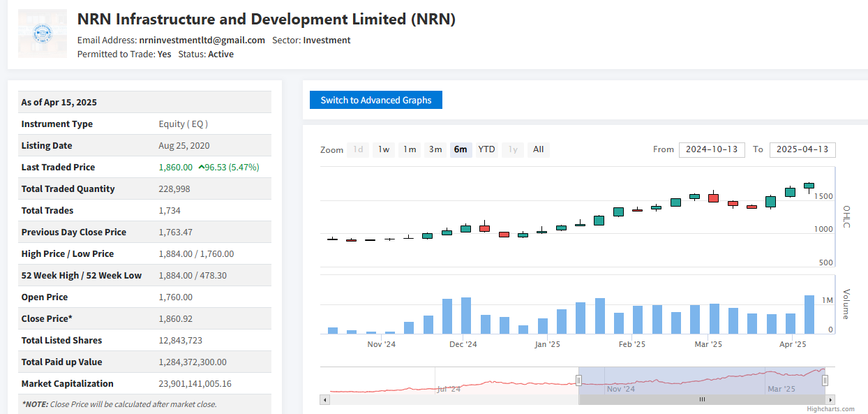Click the company title heading
Viewport: 868px width, 414px height.
[267, 19]
